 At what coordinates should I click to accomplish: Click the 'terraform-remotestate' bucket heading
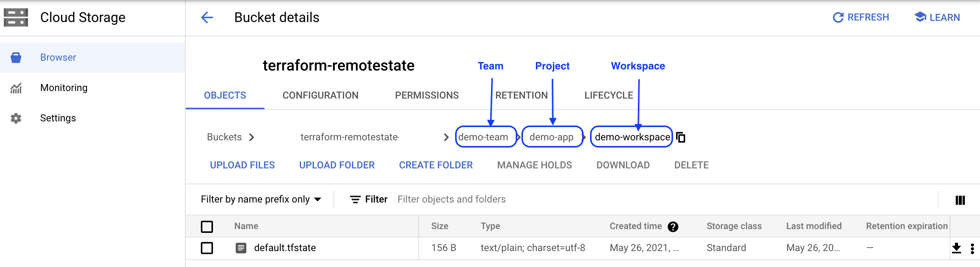(x=338, y=66)
